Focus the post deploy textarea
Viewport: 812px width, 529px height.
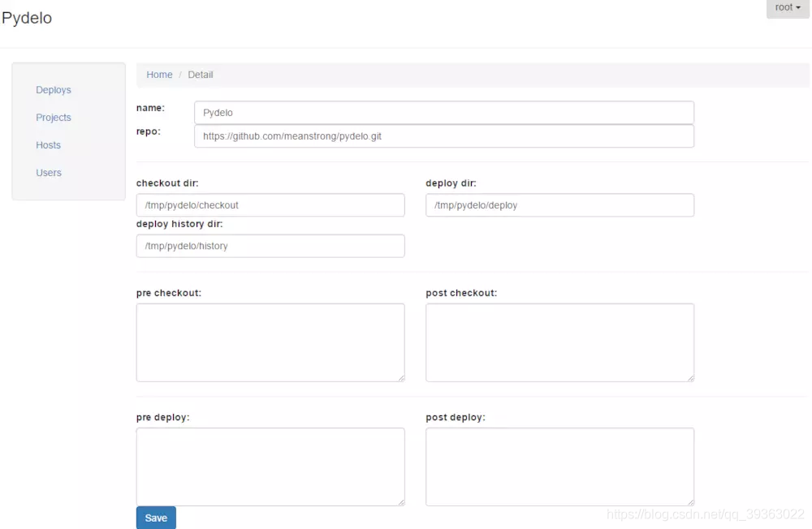(x=559, y=467)
